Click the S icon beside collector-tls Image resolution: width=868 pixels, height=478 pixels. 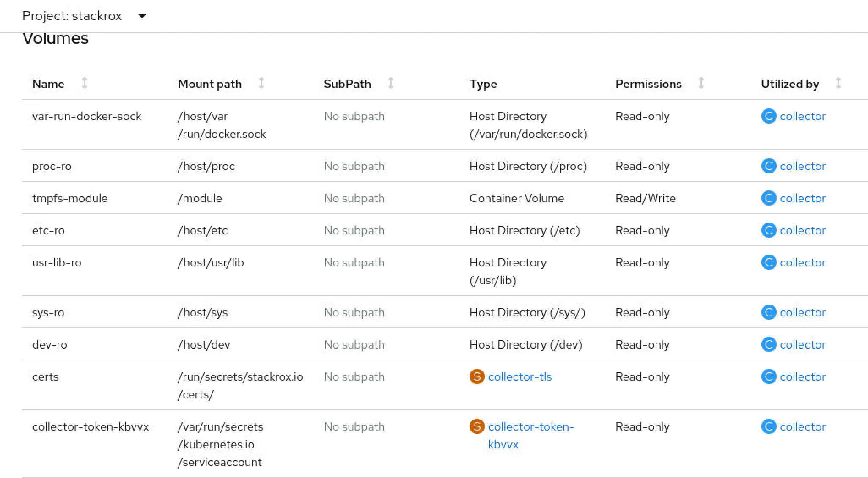477,376
